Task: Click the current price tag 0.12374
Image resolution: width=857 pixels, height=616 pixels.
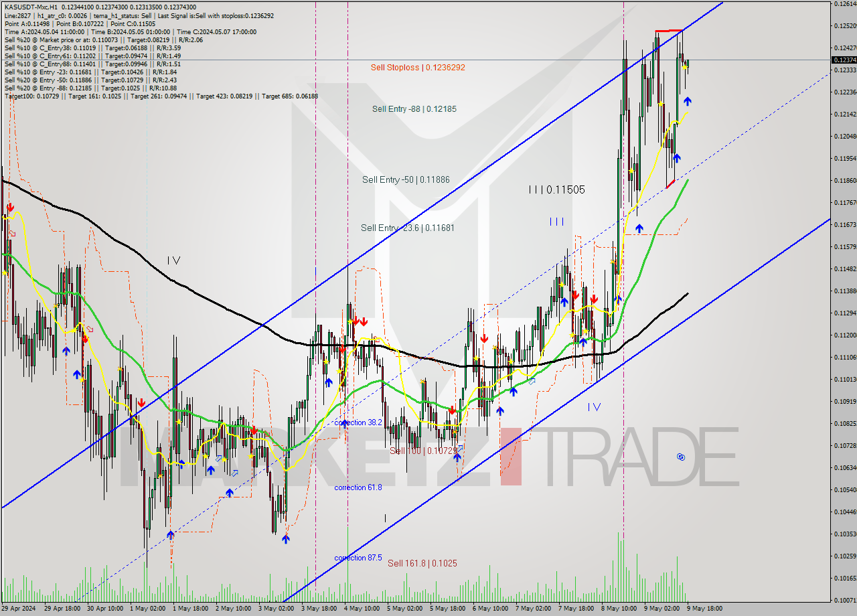Action: click(844, 60)
